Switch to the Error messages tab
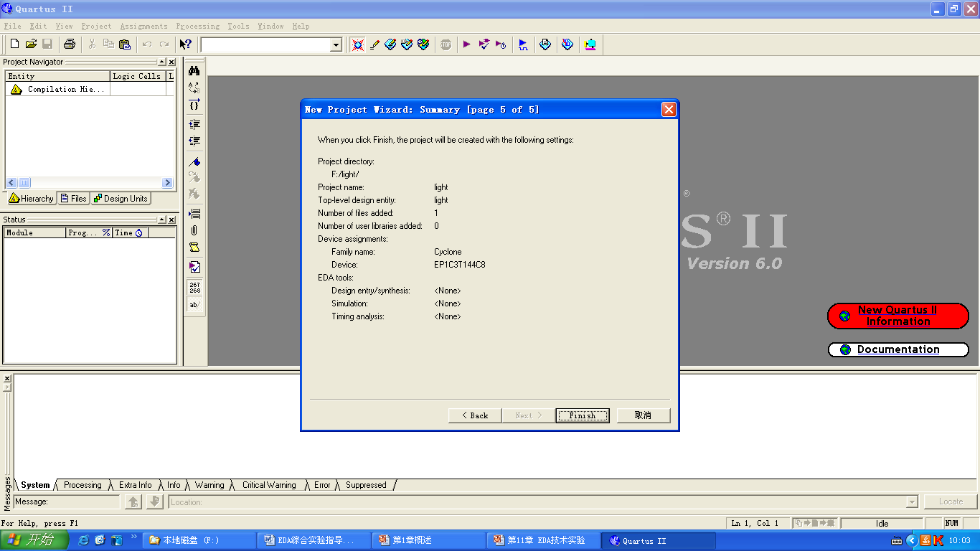980x551 pixels. [322, 485]
